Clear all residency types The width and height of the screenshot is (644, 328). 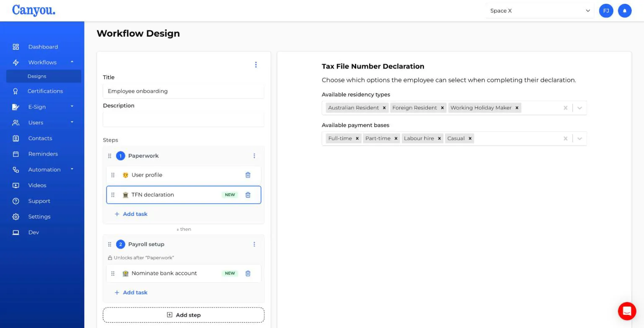(x=565, y=108)
